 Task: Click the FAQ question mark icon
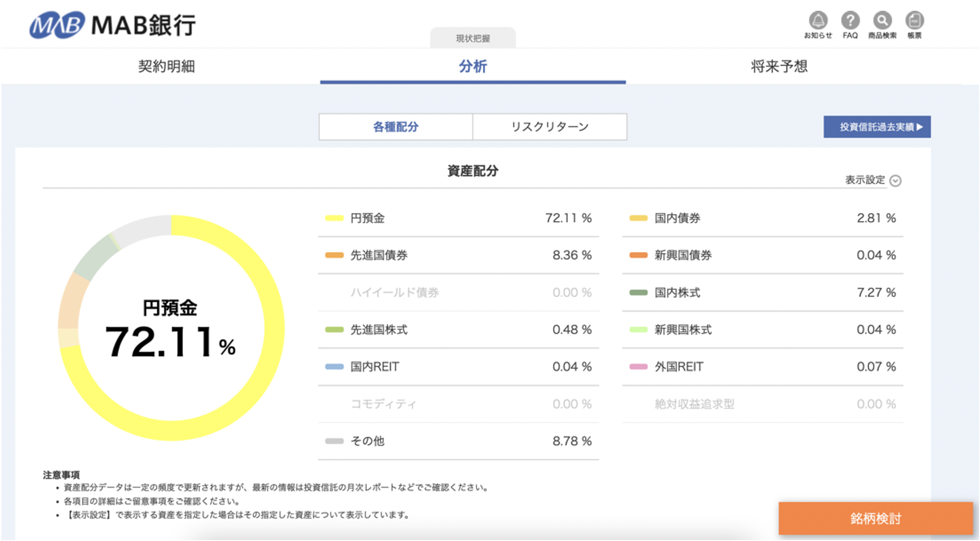(850, 21)
